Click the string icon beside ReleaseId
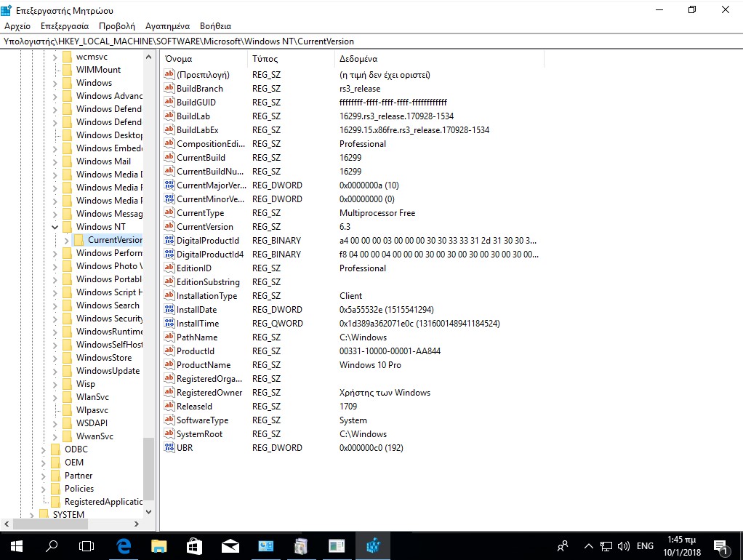 (x=169, y=405)
